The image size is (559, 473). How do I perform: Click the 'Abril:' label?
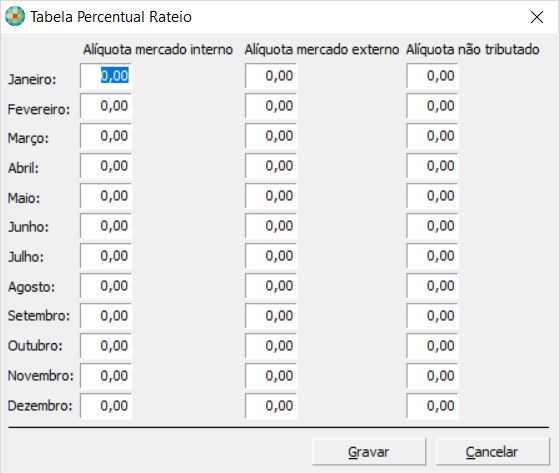point(23,168)
